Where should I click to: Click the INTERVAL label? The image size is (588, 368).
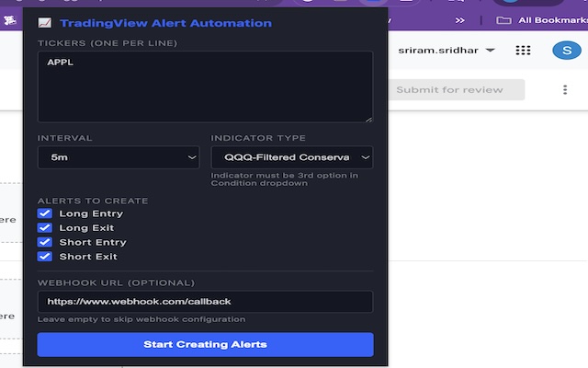64,138
